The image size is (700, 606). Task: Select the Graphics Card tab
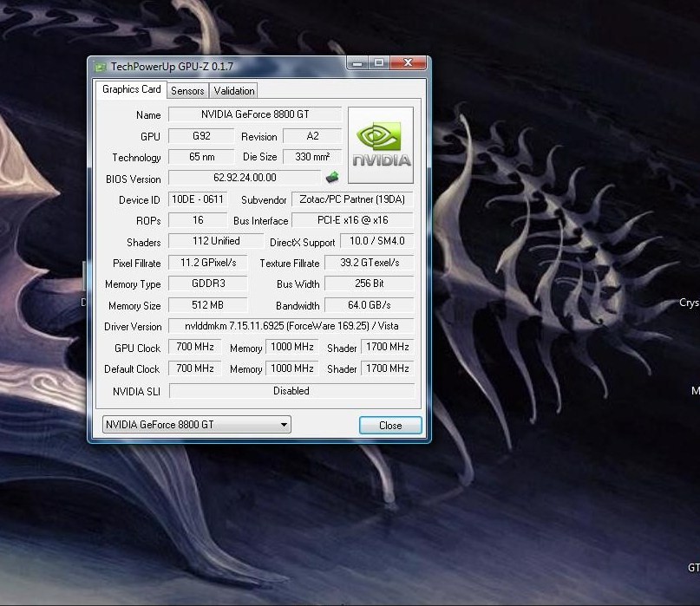pyautogui.click(x=131, y=89)
